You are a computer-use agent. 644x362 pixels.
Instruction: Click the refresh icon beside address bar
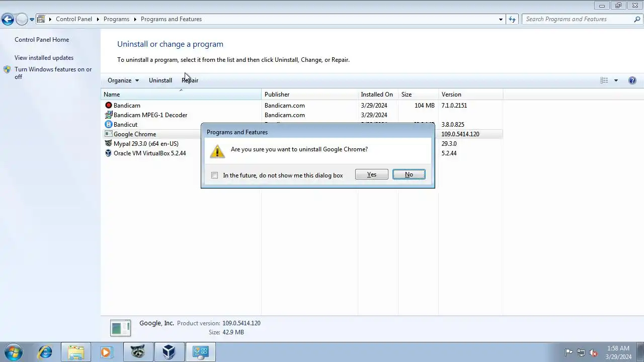512,19
